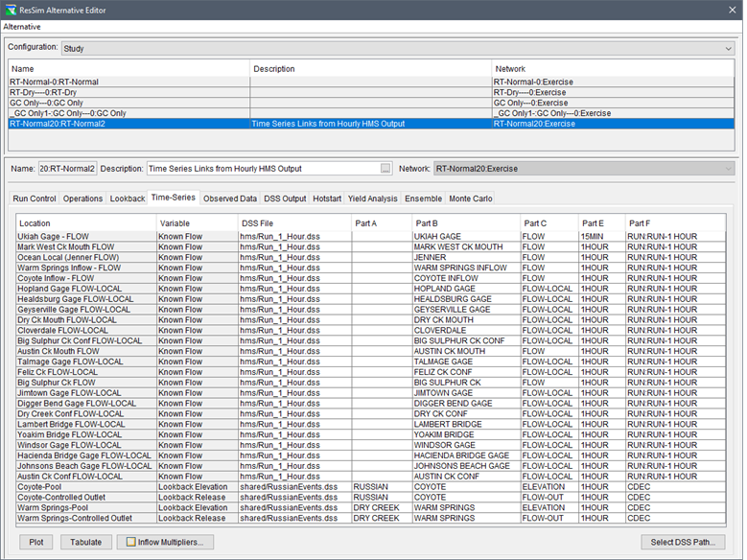Click the Tabulate button
Image resolution: width=747 pixels, height=560 pixels.
pos(85,543)
